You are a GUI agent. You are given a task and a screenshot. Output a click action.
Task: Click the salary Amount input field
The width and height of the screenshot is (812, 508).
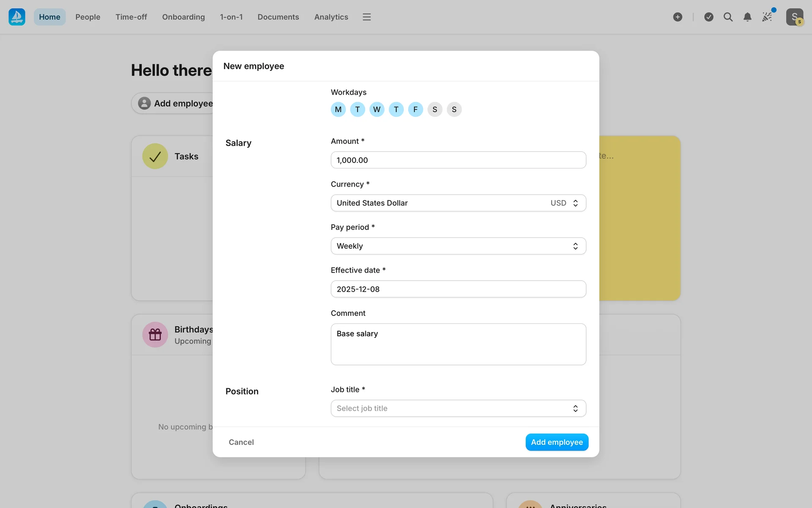click(x=458, y=160)
